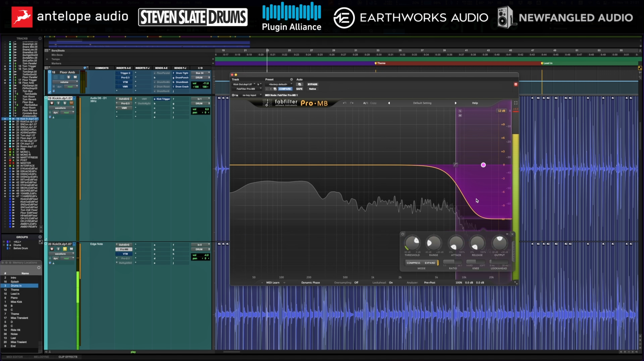
Task: Click the LOOKAHEAD slider
Action: tap(499, 262)
